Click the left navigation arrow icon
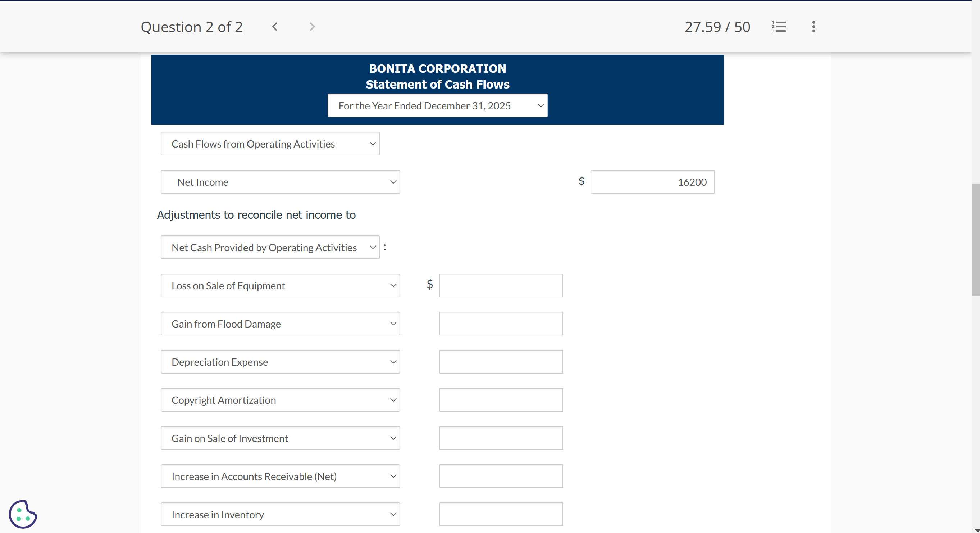The width and height of the screenshot is (980, 533). 275,26
